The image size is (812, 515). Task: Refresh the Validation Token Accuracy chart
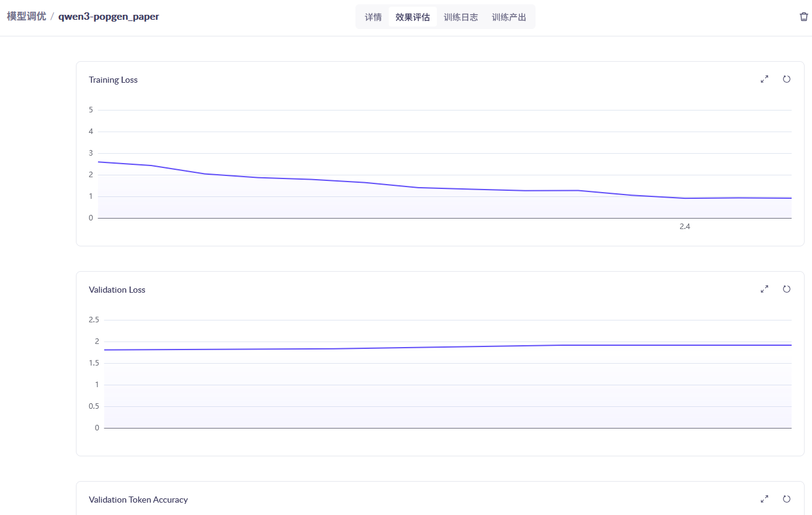click(787, 499)
